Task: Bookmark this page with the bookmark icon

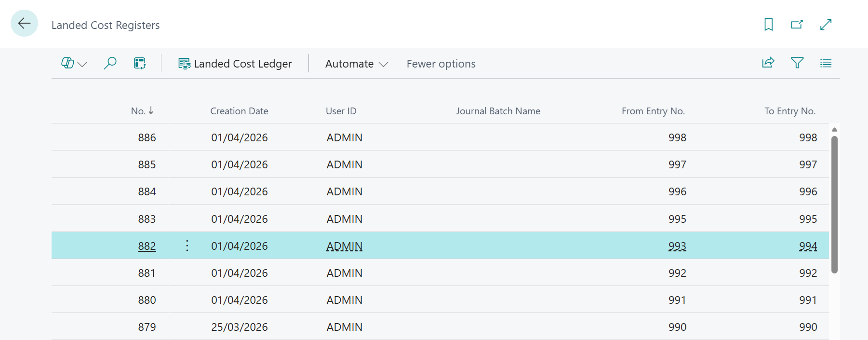Action: [x=768, y=25]
